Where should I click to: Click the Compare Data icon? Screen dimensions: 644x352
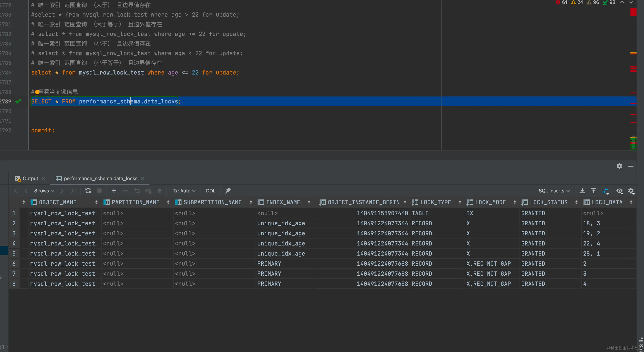(605, 191)
